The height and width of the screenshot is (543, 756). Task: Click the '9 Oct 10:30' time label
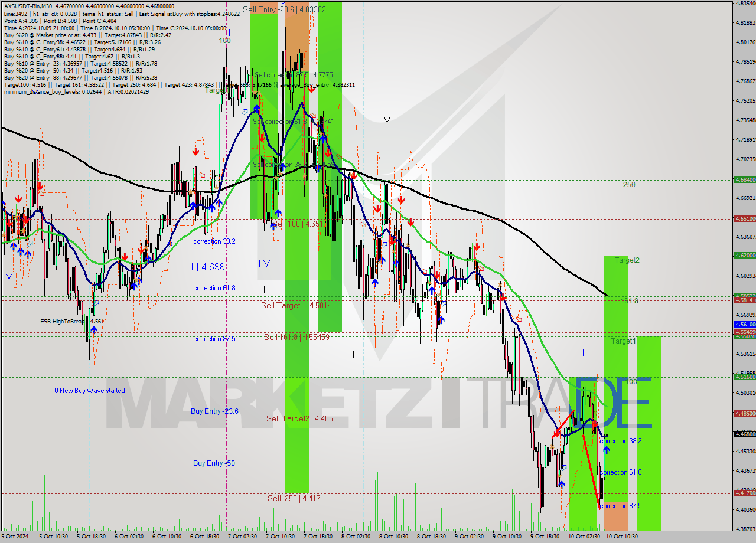pos(507,537)
